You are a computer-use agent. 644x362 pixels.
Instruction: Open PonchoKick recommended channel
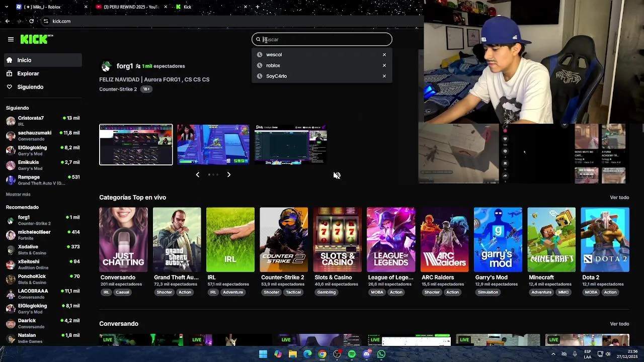click(x=43, y=279)
